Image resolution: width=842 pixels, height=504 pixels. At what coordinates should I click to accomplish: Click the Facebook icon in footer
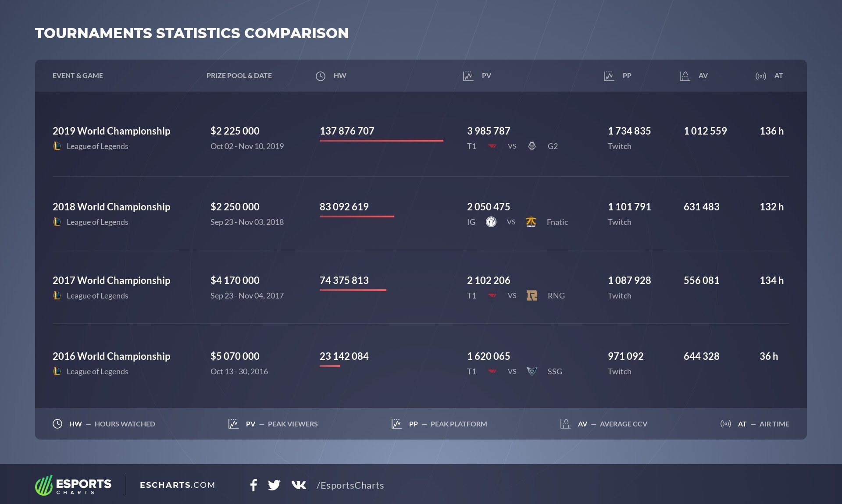253,485
